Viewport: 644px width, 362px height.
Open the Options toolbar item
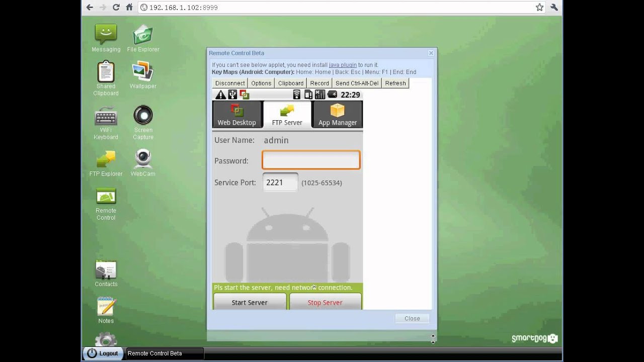point(261,83)
